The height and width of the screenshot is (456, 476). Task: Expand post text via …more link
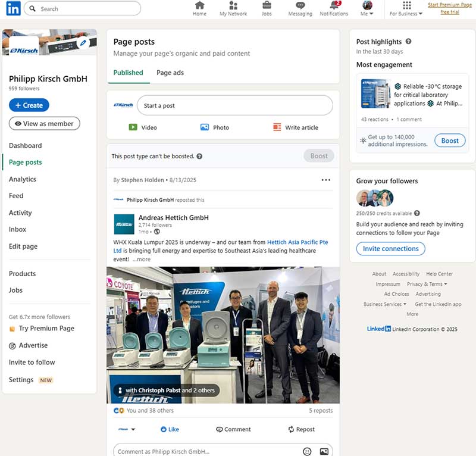[x=142, y=260]
